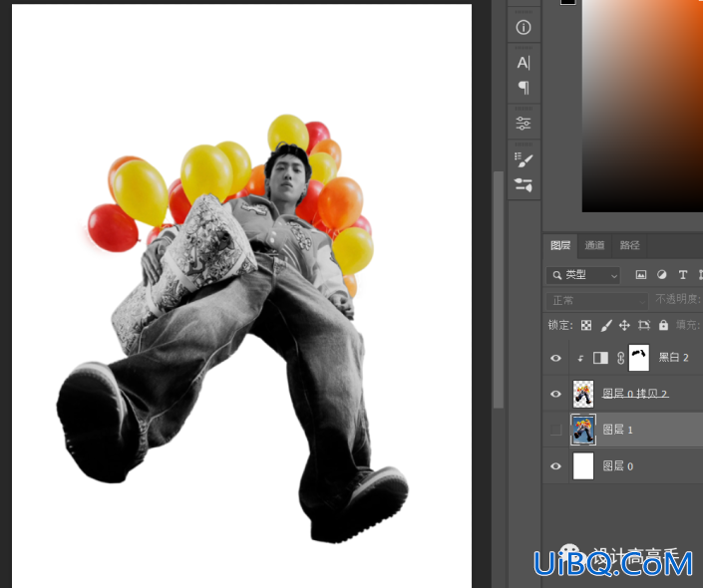Lock position move icon

[x=624, y=325]
